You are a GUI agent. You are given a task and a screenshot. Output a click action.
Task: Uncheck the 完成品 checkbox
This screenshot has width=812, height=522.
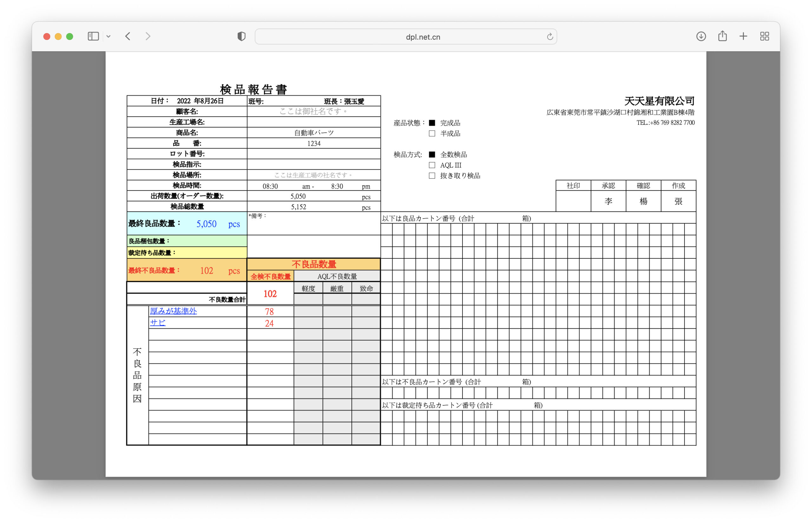(x=432, y=123)
